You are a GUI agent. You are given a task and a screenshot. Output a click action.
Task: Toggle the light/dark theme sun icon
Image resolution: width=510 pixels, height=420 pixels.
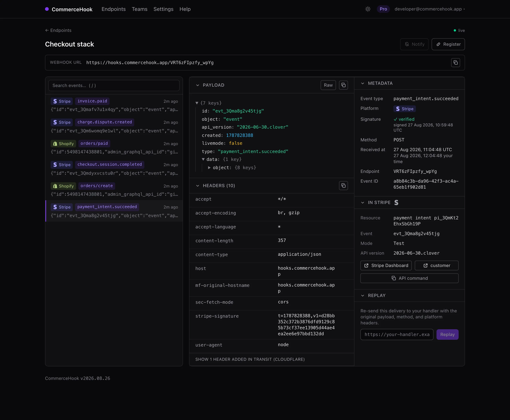pos(368,9)
